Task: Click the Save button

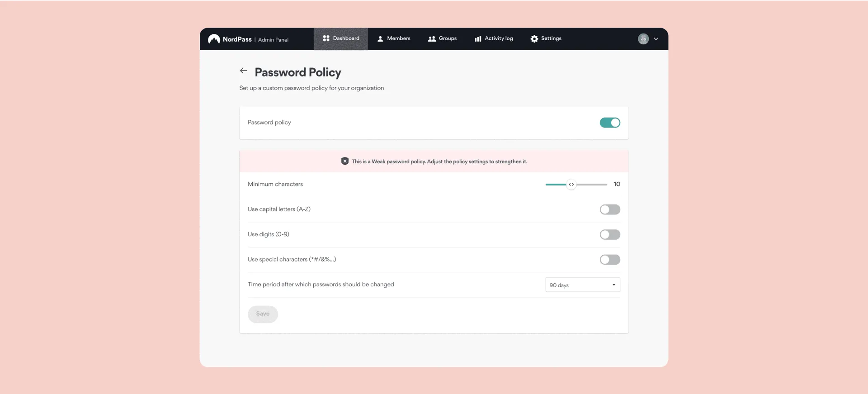Action: (x=263, y=314)
